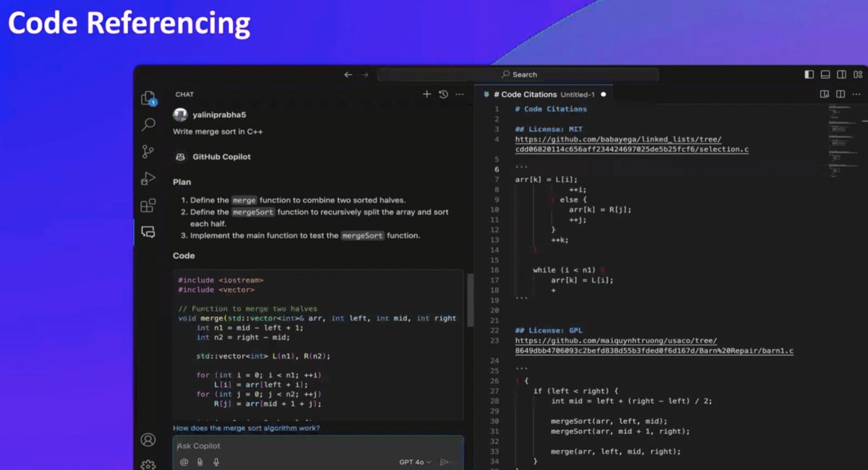Click 'std::vector<int> L(n1), R(n2);' line
The width and height of the screenshot is (868, 470).
pos(263,356)
